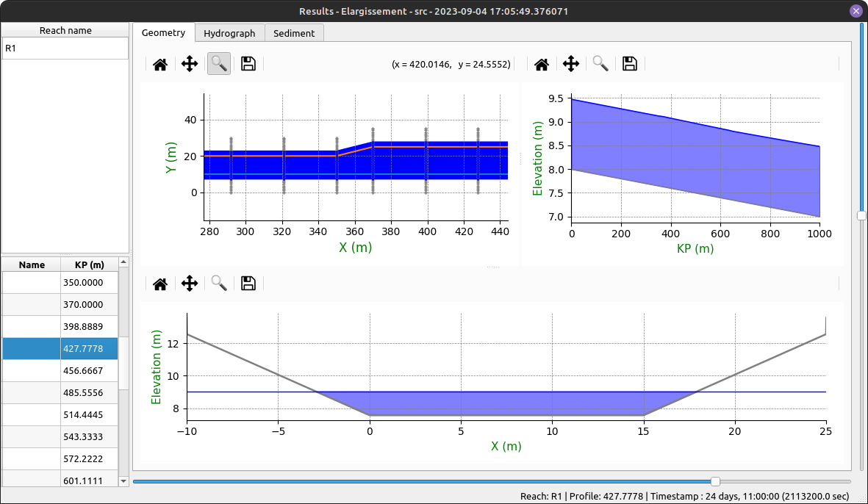This screenshot has width=868, height=504.
Task: Save the KP elevation plot figure
Action: pos(630,64)
